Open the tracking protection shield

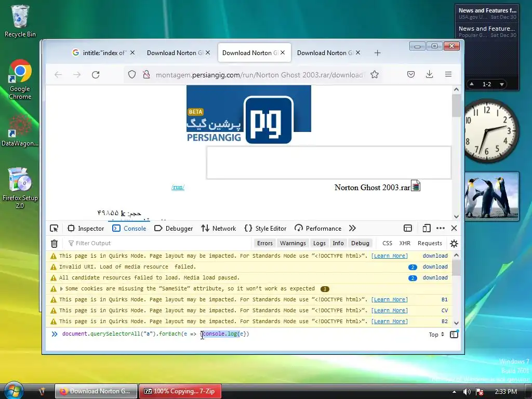[x=131, y=74]
